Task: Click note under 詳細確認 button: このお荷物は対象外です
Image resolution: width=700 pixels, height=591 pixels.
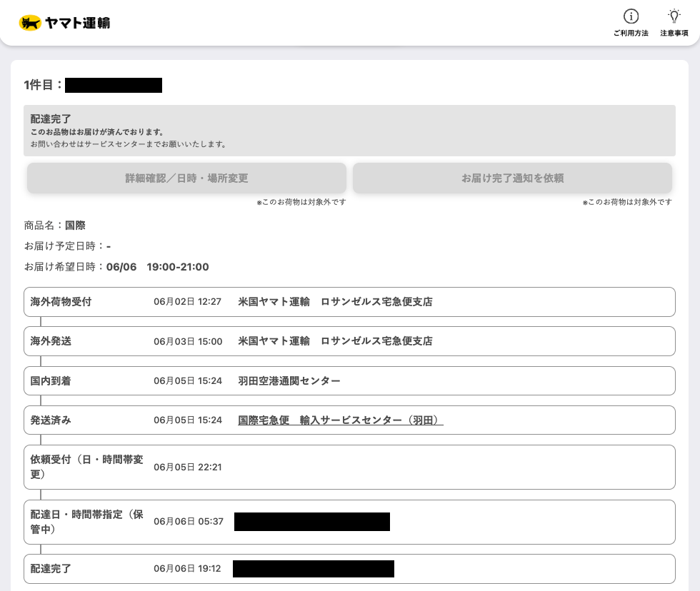Action: 301,202
